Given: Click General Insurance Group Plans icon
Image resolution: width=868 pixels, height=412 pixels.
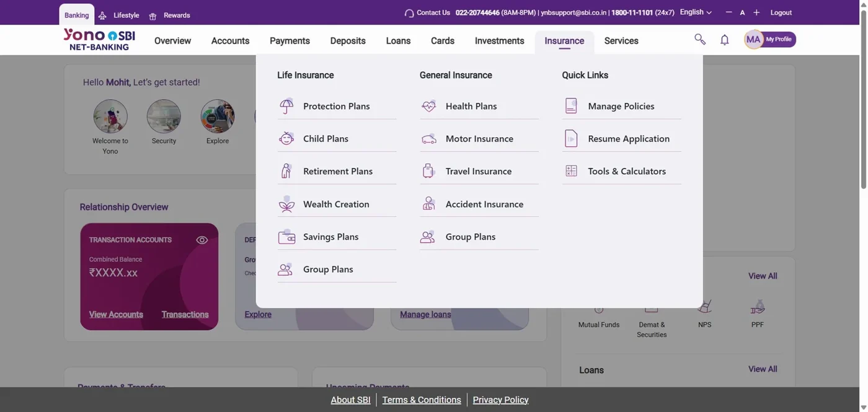Looking at the screenshot, I should (428, 237).
